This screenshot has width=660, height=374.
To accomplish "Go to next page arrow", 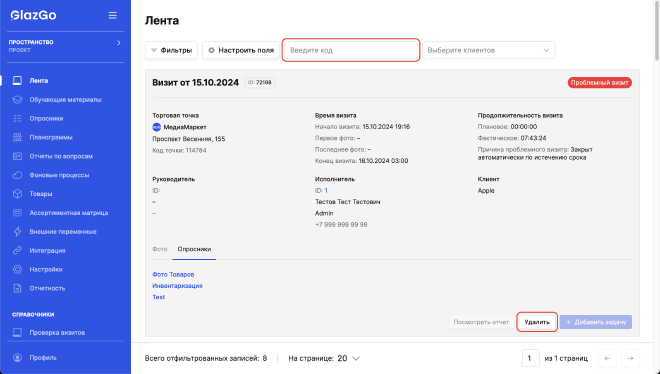I will [631, 358].
